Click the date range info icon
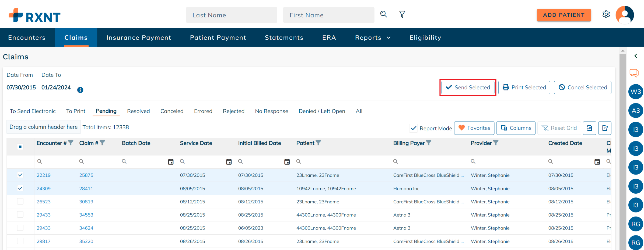The image size is (644, 250). click(x=80, y=90)
